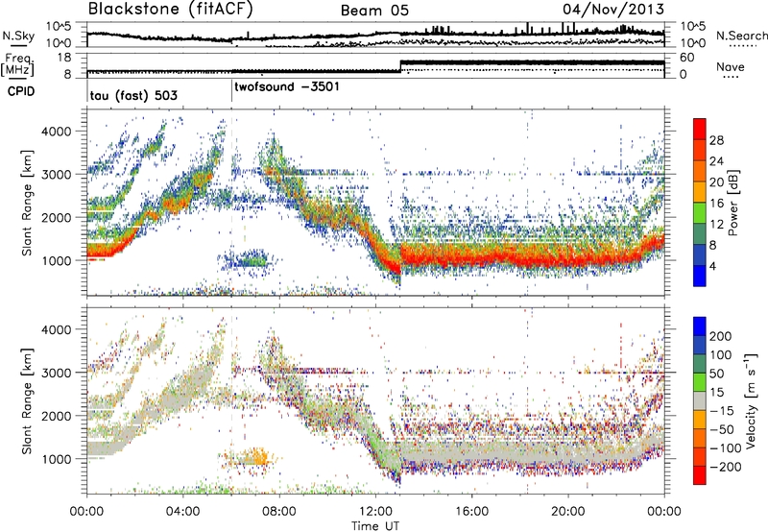Click the '20:00' time axis tick label
Viewport: 768px width, 532px height.
(568, 512)
